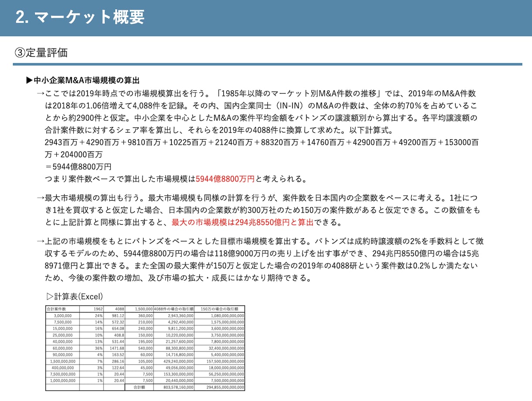Click the table cell "40,000,000"
The width and height of the screenshot is (532, 401).
click(x=63, y=341)
